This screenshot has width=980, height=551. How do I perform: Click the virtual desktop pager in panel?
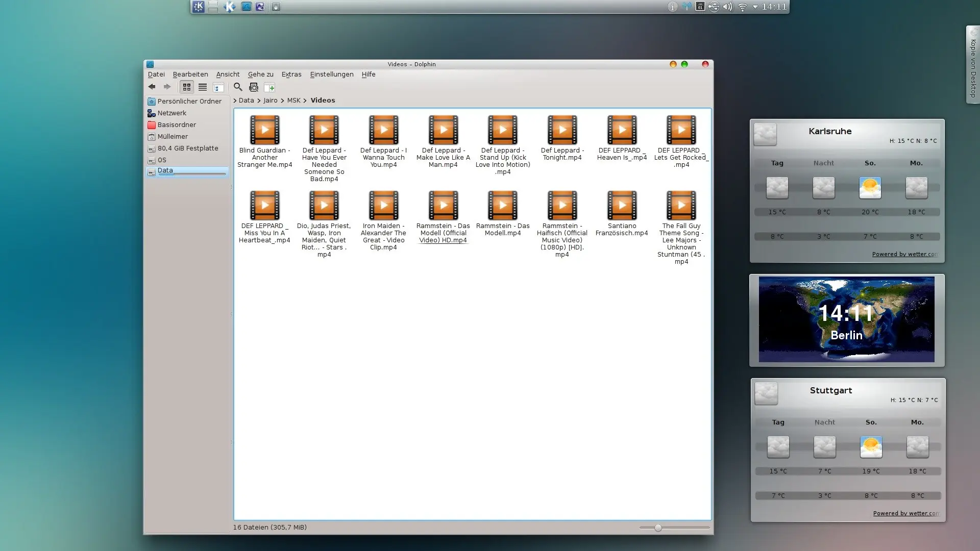coord(213,7)
